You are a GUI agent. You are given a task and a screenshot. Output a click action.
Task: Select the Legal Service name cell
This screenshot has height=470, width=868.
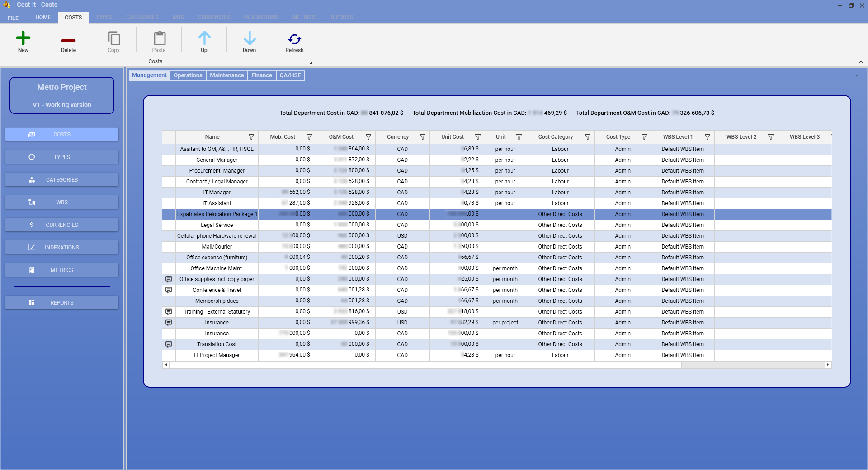pyautogui.click(x=217, y=225)
